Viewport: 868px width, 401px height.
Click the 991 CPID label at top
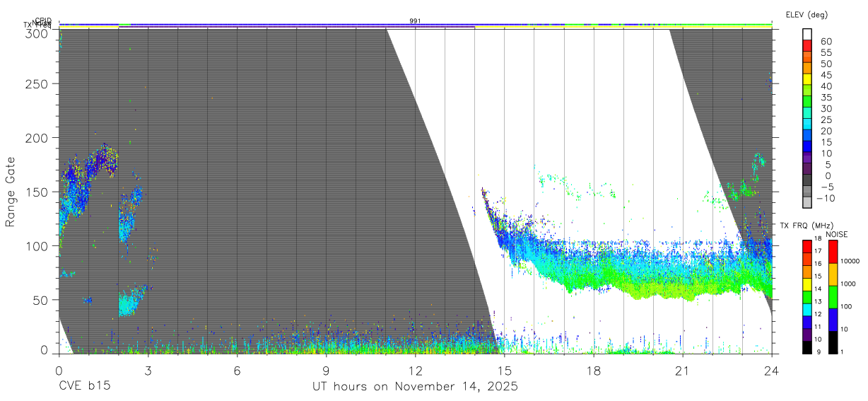(415, 21)
